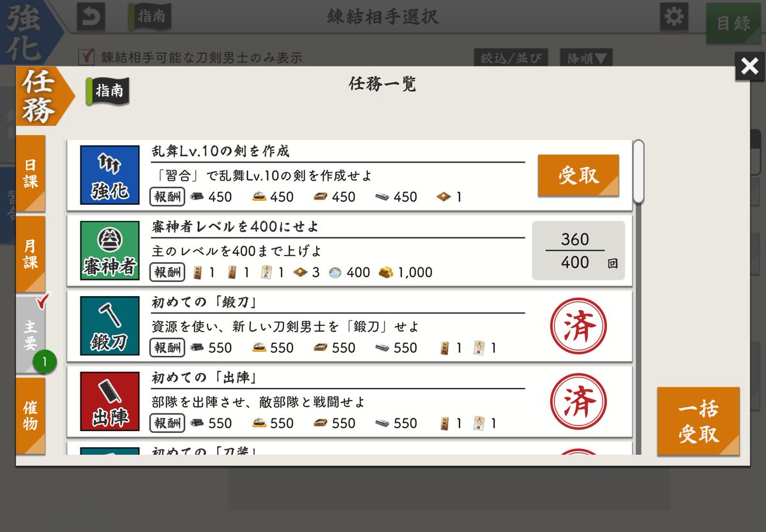The width and height of the screenshot is (766, 532).
Task: Click the back arrow icon
Action: point(91,17)
